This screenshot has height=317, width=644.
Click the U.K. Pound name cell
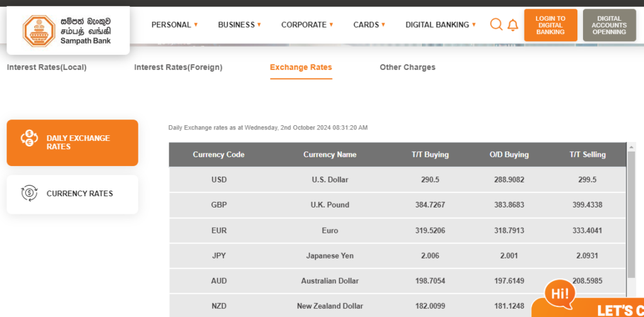(330, 205)
